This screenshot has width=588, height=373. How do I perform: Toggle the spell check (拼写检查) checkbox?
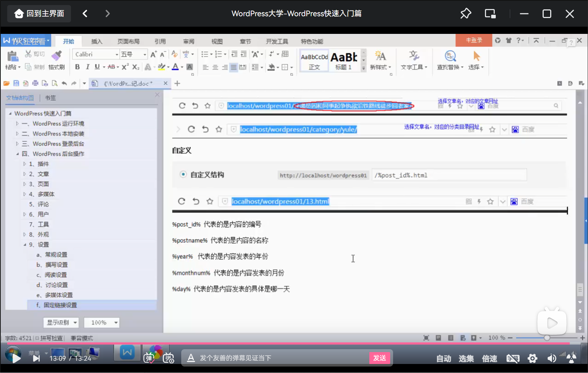point(37,338)
